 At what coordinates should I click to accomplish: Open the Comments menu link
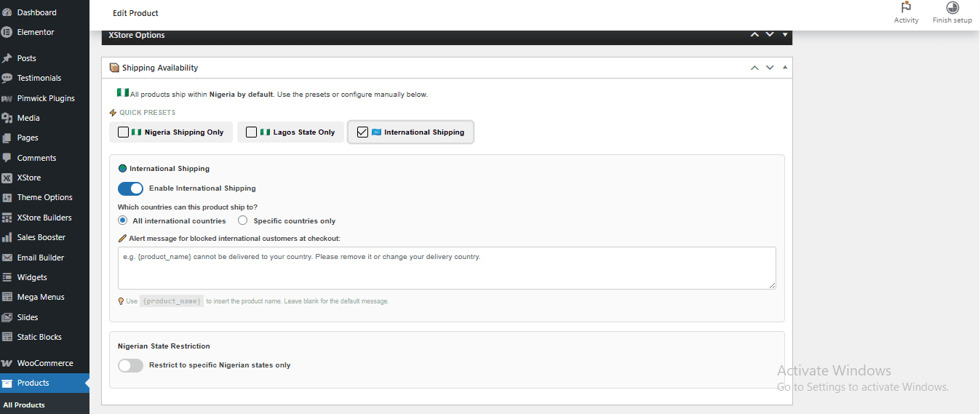click(36, 158)
